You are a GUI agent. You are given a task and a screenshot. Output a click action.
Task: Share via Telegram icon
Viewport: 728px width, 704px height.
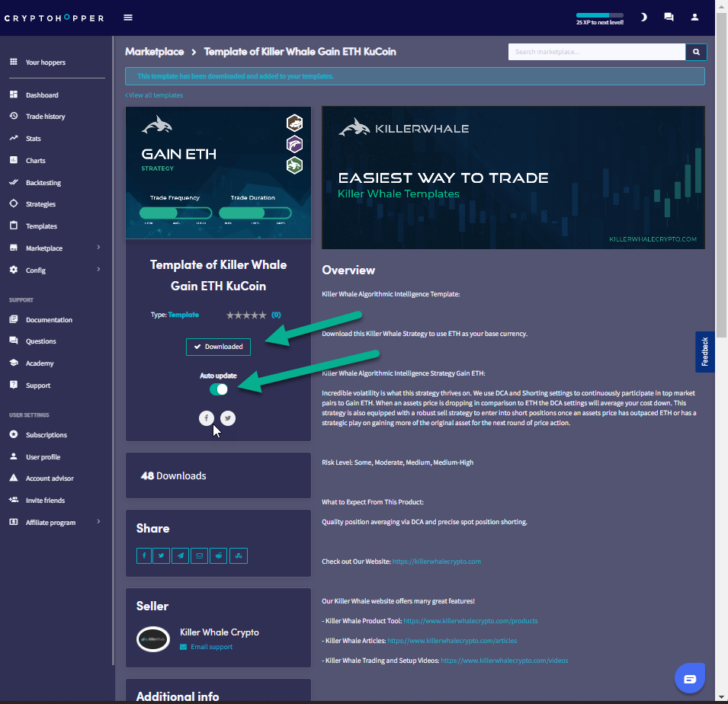181,555
